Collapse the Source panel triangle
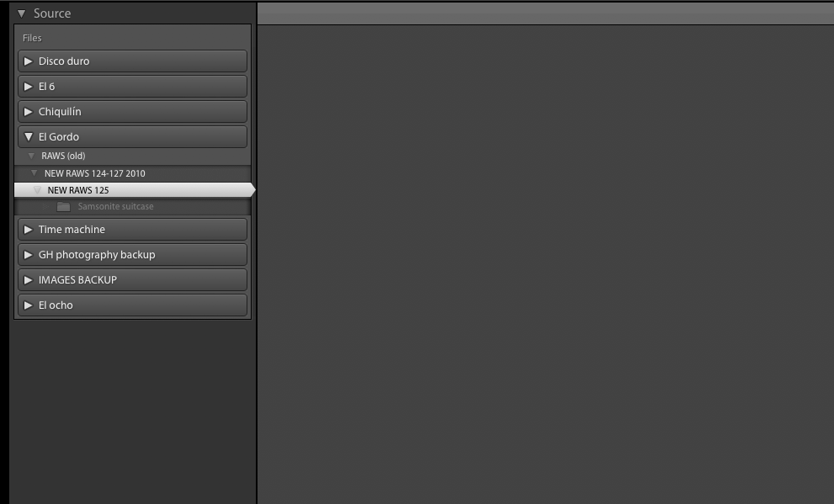The image size is (834, 504). pyautogui.click(x=21, y=13)
